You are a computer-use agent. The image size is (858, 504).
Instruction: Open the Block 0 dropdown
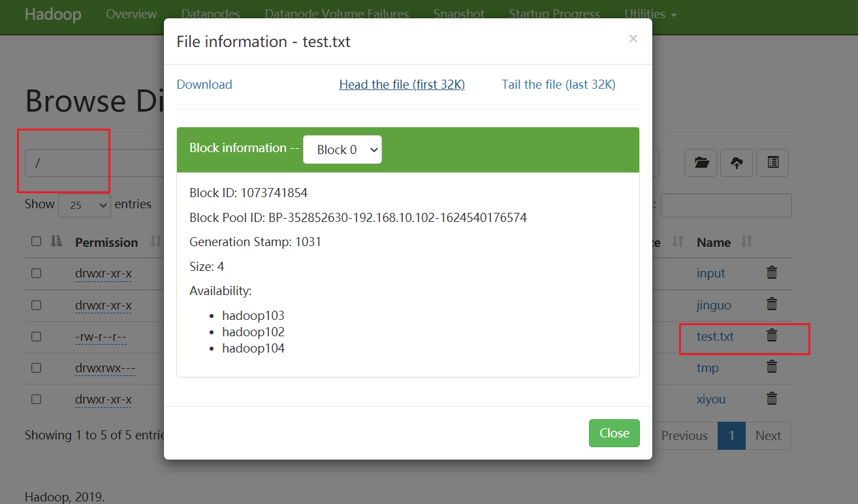point(342,150)
